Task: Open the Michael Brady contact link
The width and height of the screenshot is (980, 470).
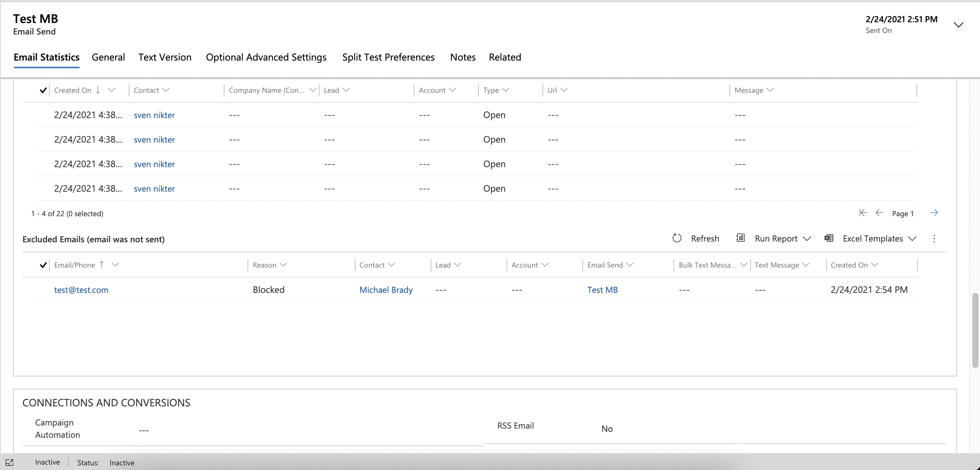Action: pos(386,290)
